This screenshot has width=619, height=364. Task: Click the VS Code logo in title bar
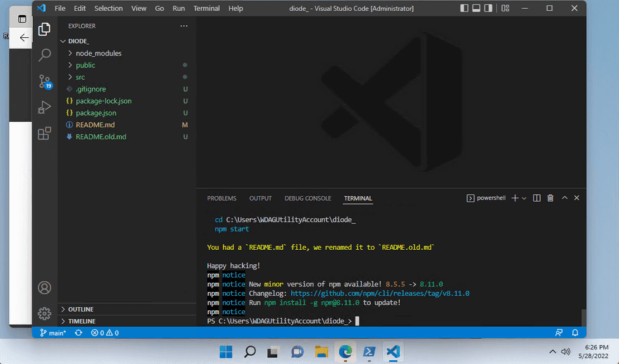point(42,8)
